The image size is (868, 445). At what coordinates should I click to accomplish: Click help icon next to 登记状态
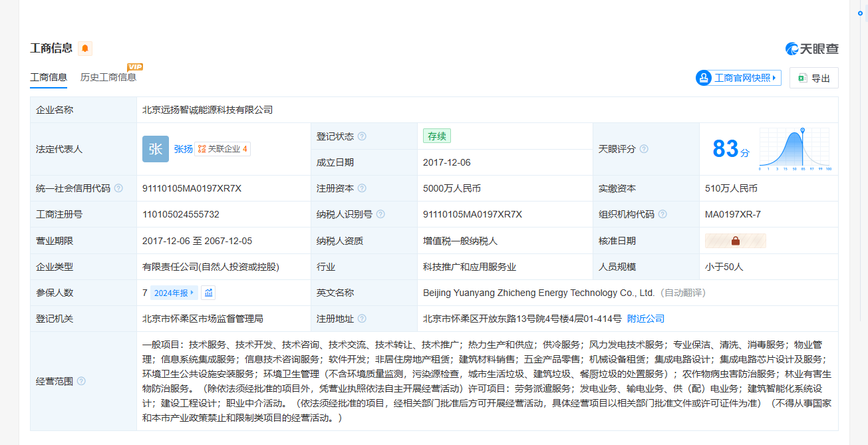362,136
